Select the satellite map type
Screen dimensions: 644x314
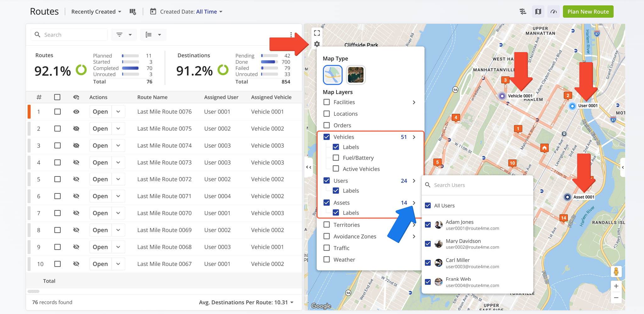(x=356, y=75)
